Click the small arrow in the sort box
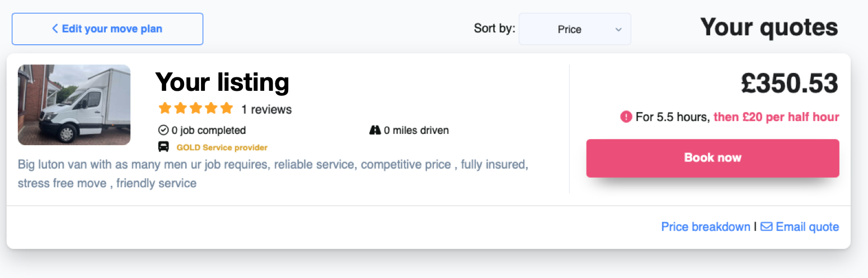 [x=618, y=29]
